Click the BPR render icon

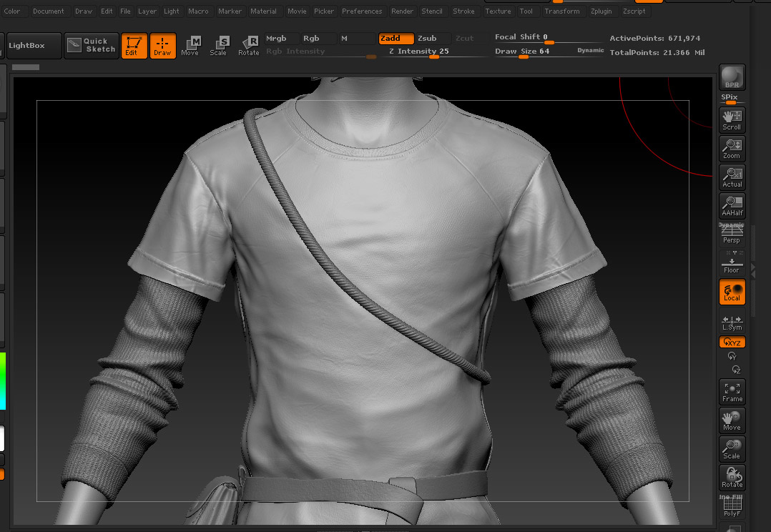pos(732,77)
